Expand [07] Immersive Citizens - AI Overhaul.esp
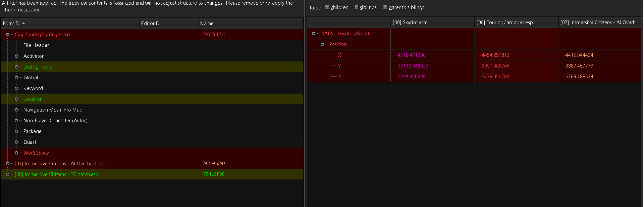This screenshot has height=207, width=644. click(7, 164)
